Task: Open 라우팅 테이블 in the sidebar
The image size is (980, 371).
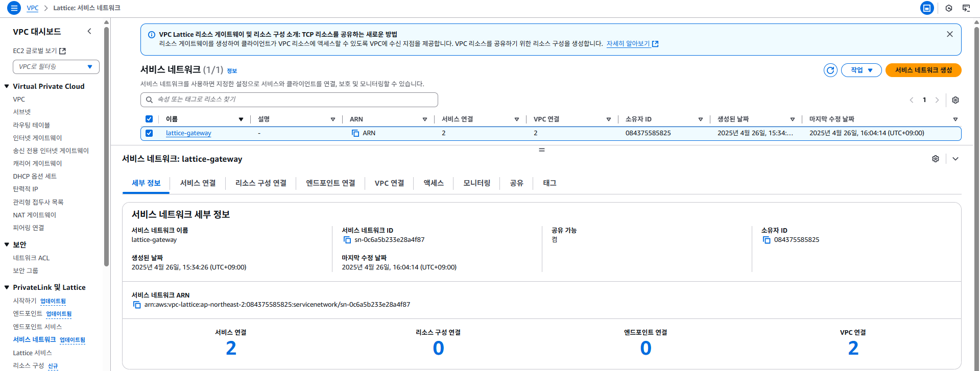Action: tap(32, 125)
